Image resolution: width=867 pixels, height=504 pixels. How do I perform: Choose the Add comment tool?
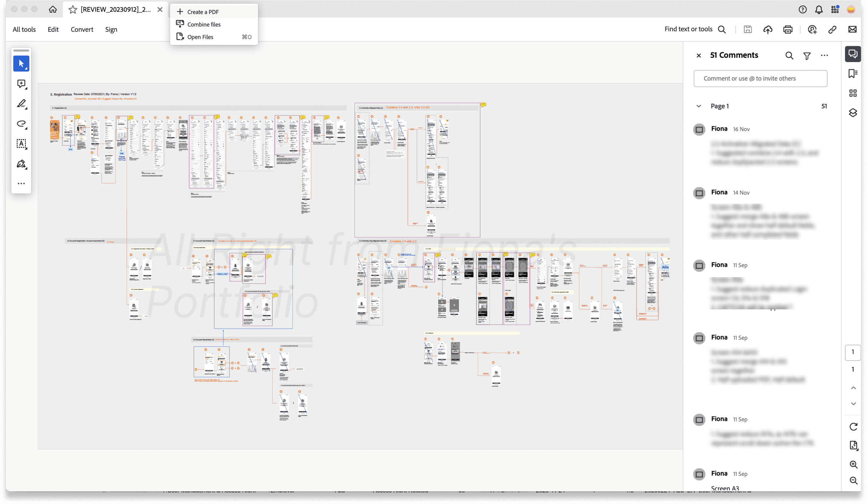click(x=21, y=84)
